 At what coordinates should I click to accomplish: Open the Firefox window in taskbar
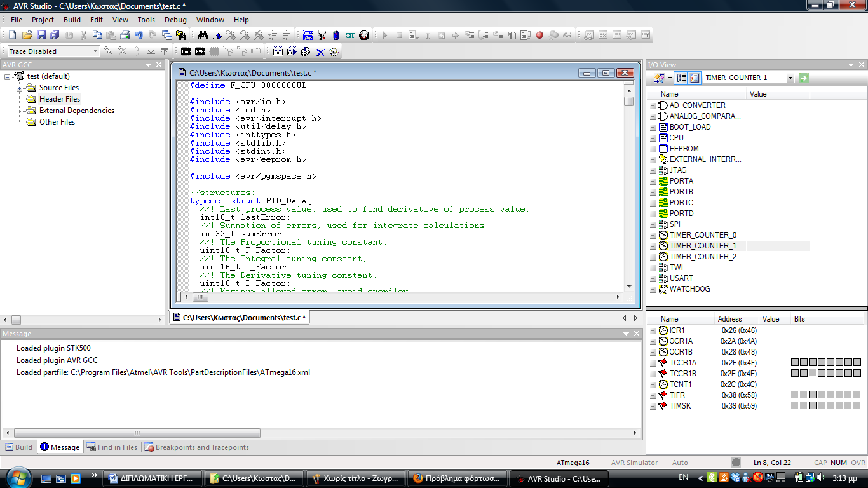pyautogui.click(x=458, y=478)
